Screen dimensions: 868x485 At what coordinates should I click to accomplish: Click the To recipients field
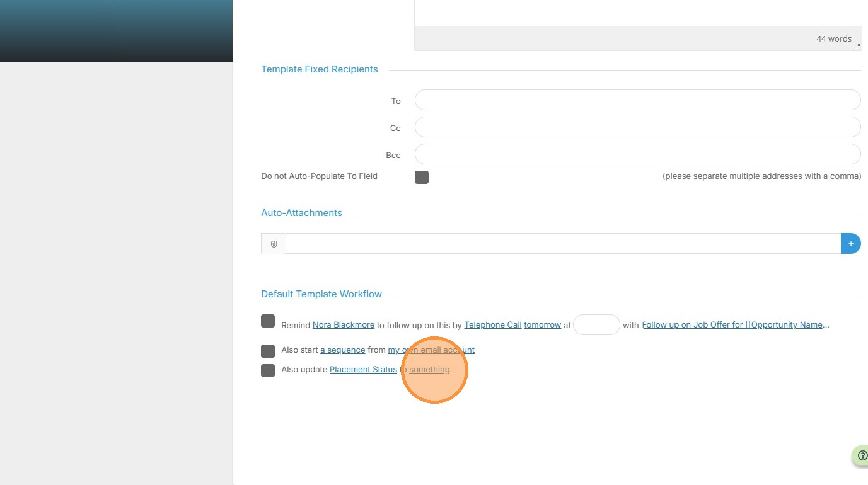click(x=637, y=100)
